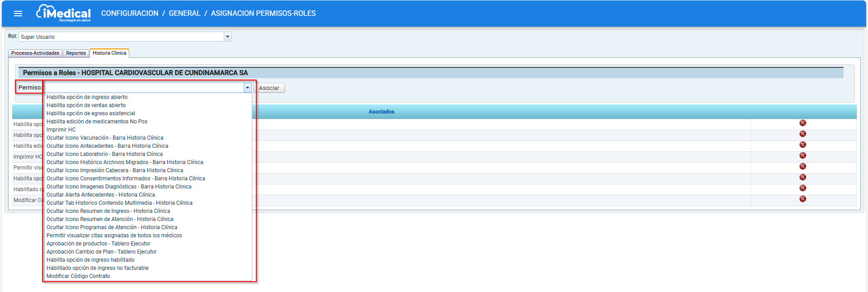This screenshot has width=868, height=292.
Task: Remove the Habilitado associated permission row
Action: 802,188
